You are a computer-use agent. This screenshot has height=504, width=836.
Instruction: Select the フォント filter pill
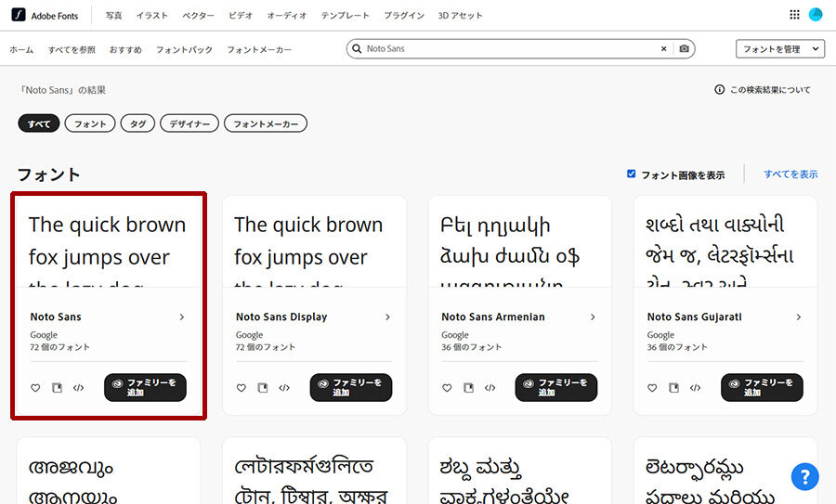[x=90, y=123]
